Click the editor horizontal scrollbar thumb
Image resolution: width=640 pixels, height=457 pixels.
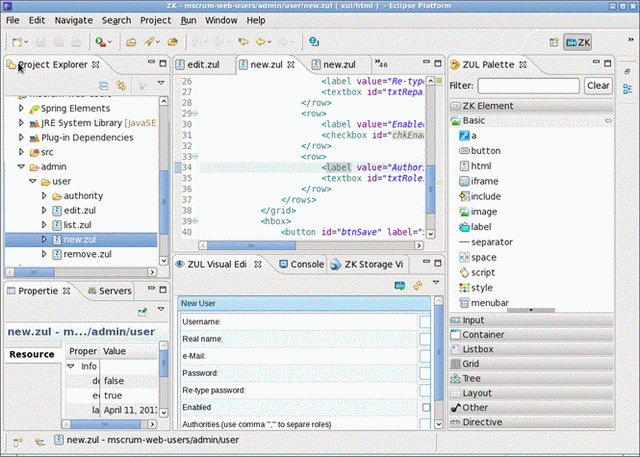pyautogui.click(x=251, y=245)
